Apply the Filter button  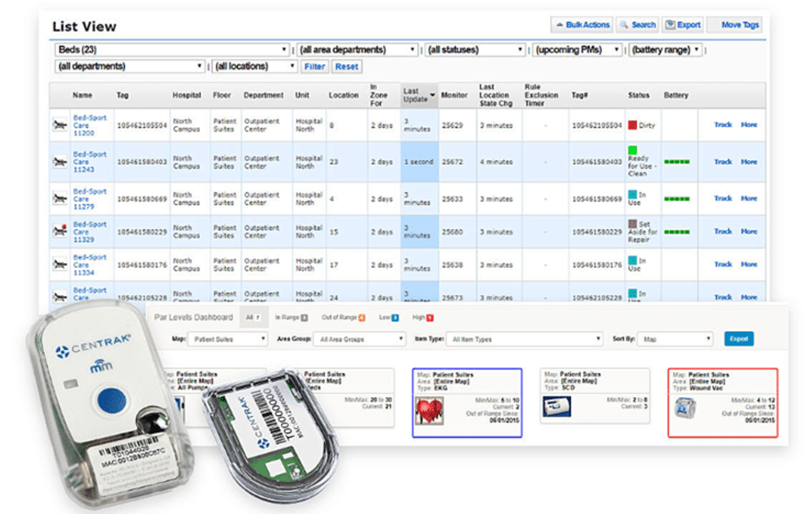[x=315, y=67]
